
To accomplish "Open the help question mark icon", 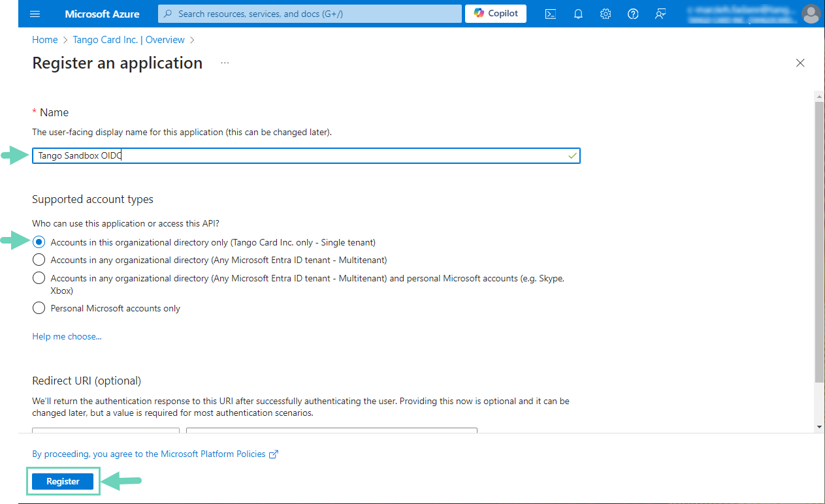I will (x=633, y=14).
